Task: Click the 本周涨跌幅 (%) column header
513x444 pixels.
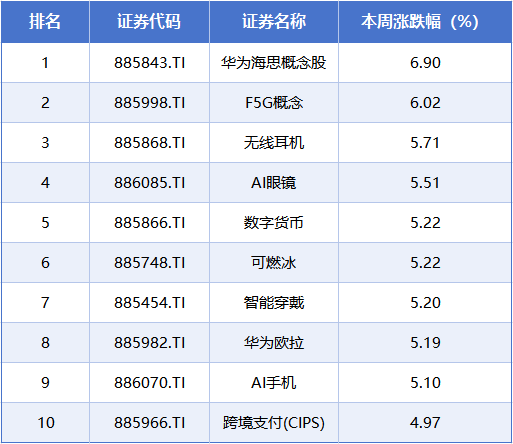Action: [x=420, y=22]
